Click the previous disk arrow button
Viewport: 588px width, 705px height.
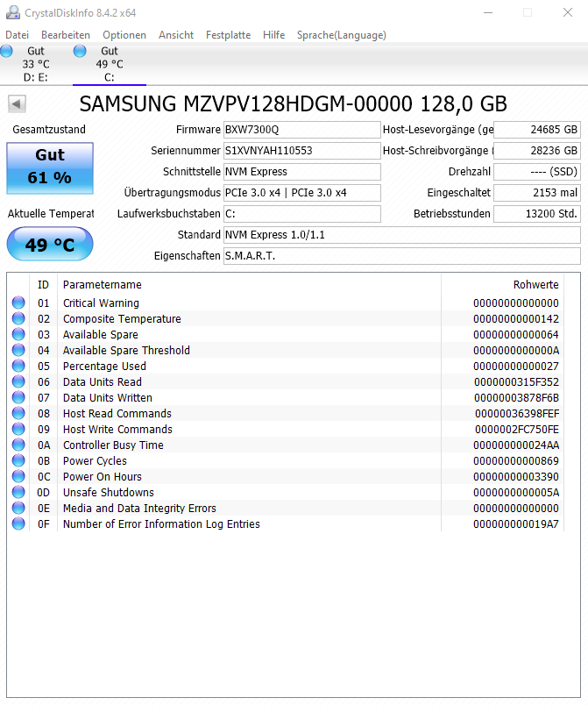[x=17, y=104]
